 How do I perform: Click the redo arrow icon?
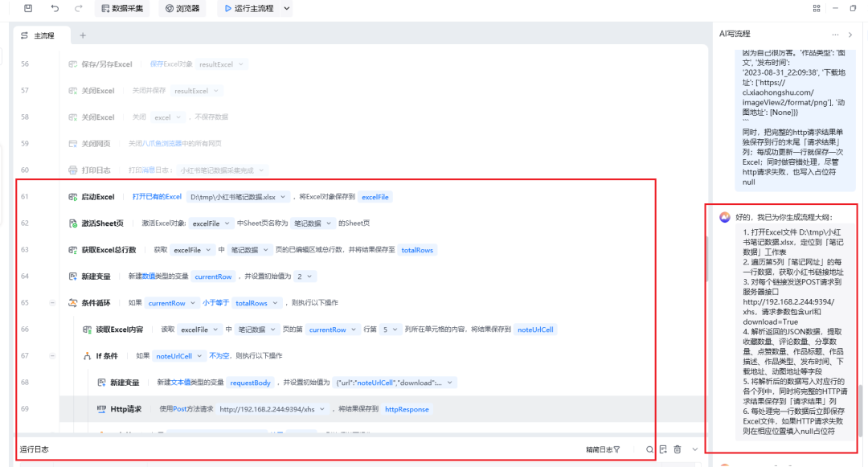[78, 8]
